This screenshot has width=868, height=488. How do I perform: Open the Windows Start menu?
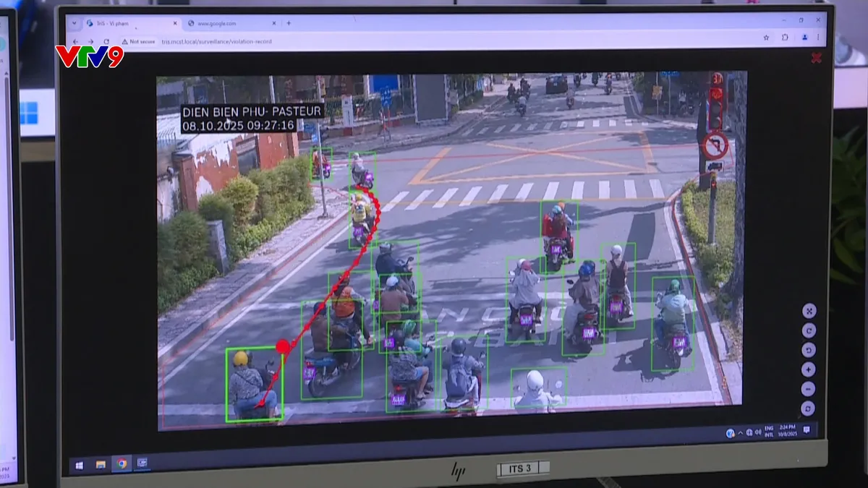pos(79,463)
